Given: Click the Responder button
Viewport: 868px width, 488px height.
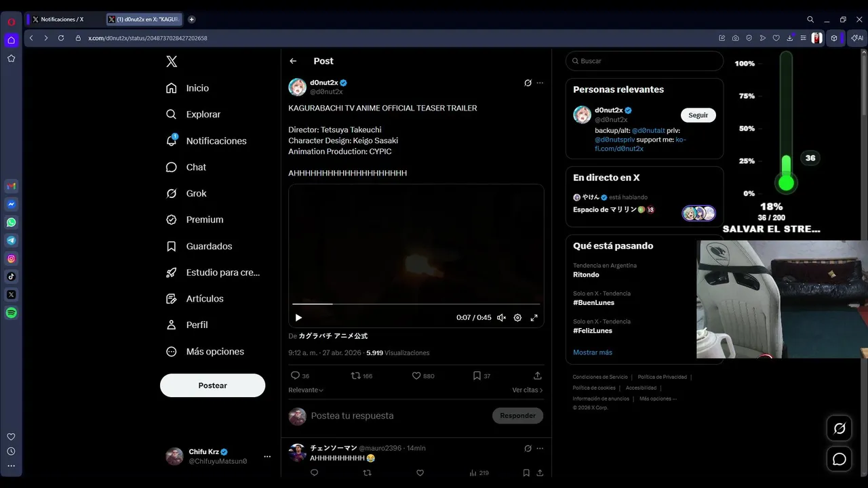Looking at the screenshot, I should click(517, 415).
